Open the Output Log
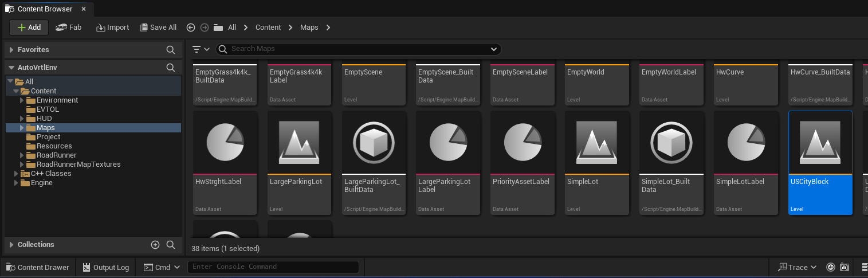This screenshot has width=868, height=278. [106, 267]
